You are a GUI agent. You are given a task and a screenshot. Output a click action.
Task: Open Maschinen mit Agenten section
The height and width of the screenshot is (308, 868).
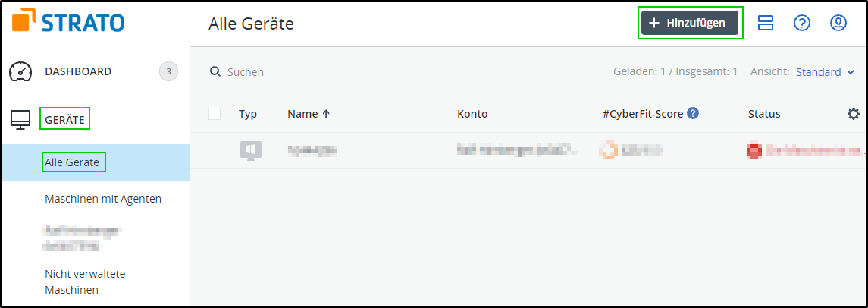tap(103, 199)
